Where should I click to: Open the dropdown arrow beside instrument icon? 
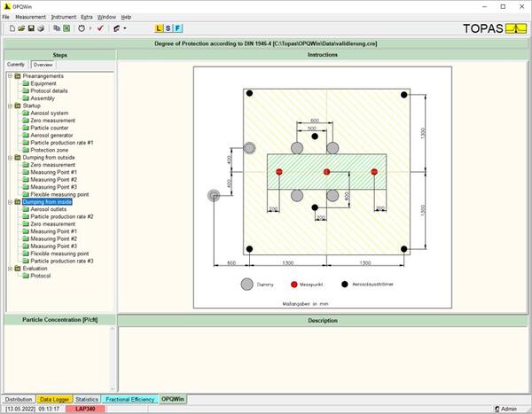click(x=125, y=28)
